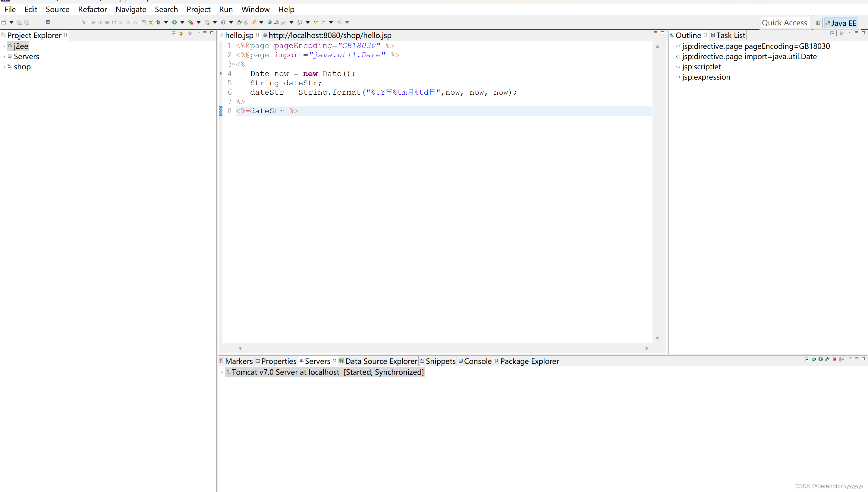Viewport: 868px width, 492px height.
Task: Expand the j2ee project node
Action: pos(4,46)
